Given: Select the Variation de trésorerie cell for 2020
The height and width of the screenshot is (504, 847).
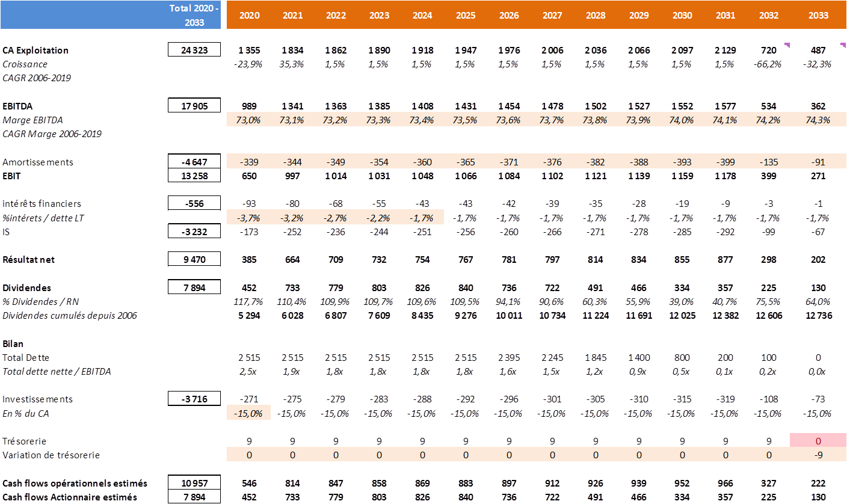Looking at the screenshot, I should [249, 455].
